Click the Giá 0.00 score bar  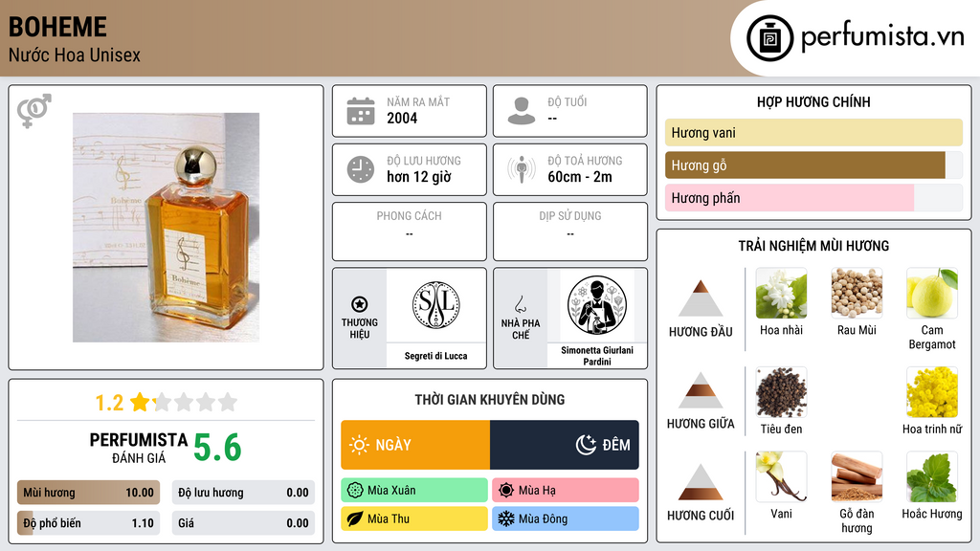[243, 523]
